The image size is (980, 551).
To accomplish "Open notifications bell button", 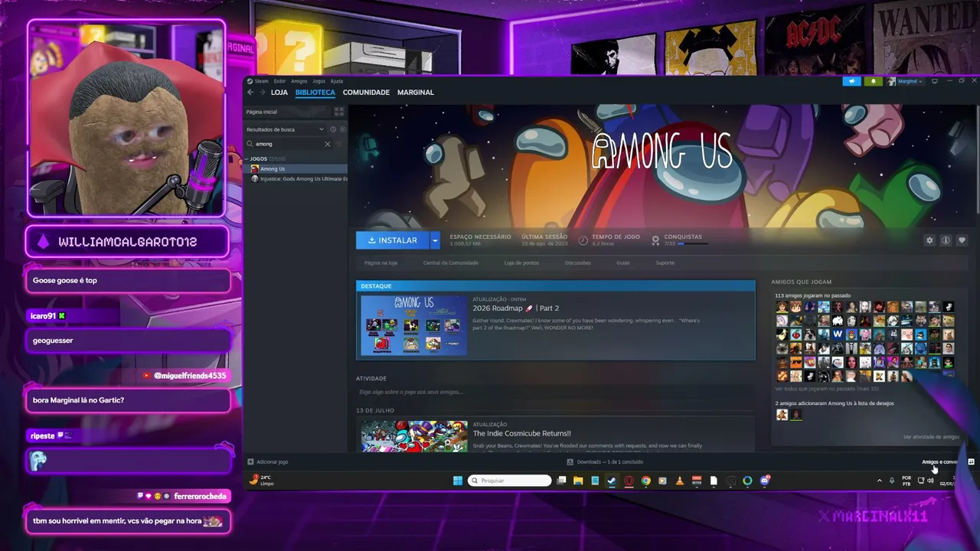I will (872, 81).
